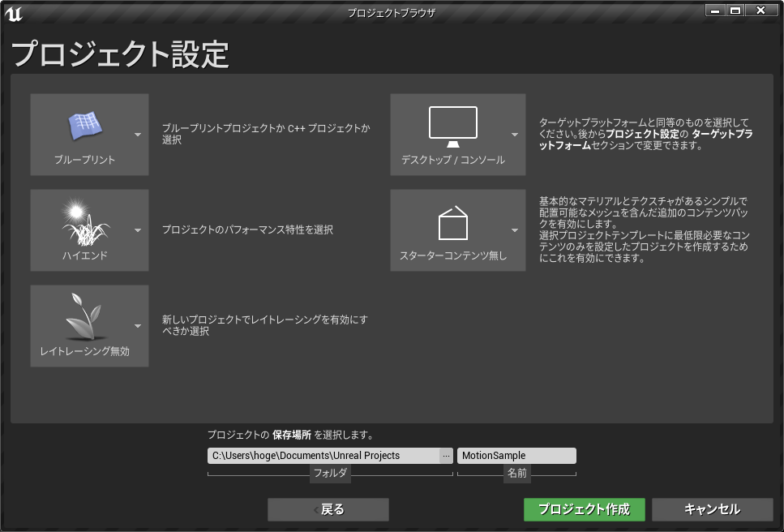
Task: Click the ハイエンド label text
Action: coord(84,255)
